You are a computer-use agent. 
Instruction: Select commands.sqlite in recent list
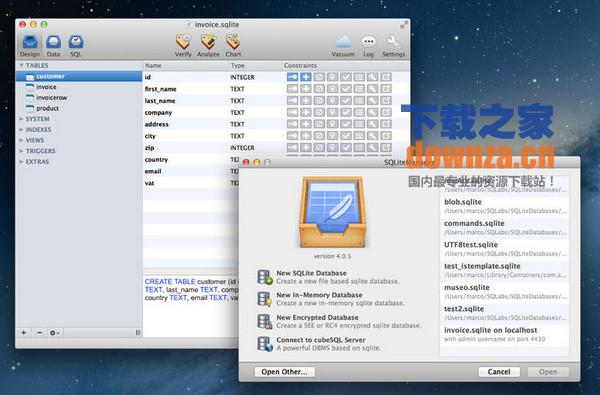pos(504,228)
